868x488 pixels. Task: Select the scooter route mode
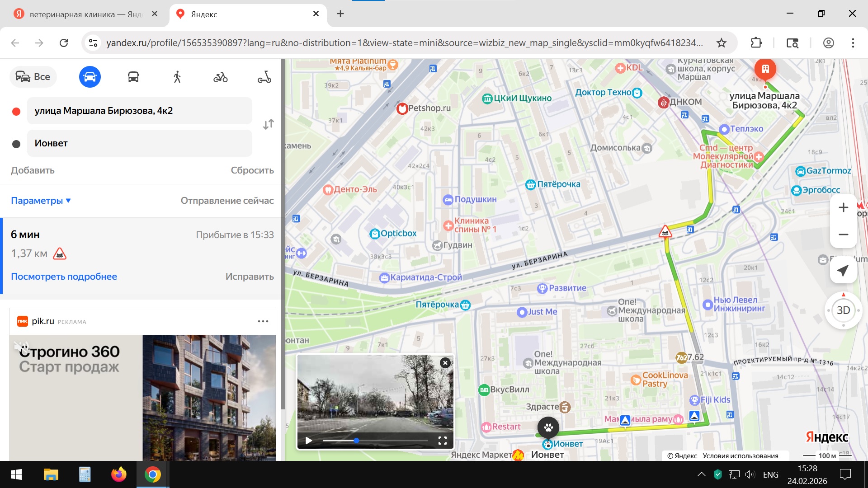(264, 77)
